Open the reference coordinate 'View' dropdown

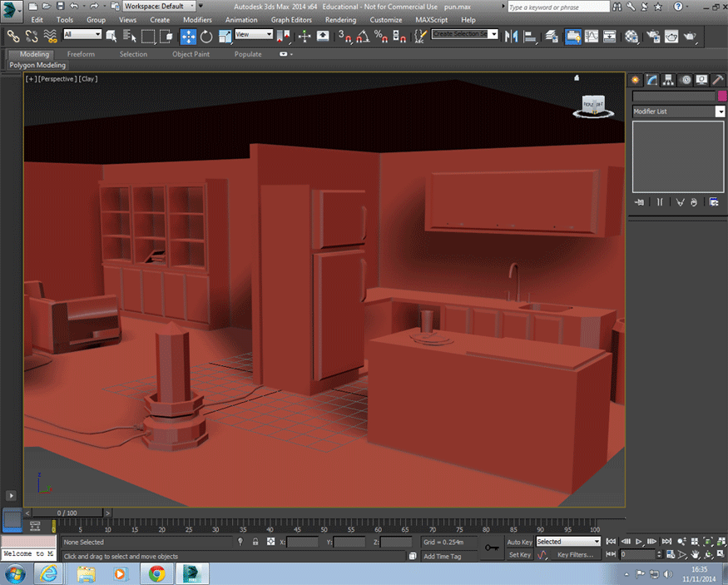tap(254, 35)
